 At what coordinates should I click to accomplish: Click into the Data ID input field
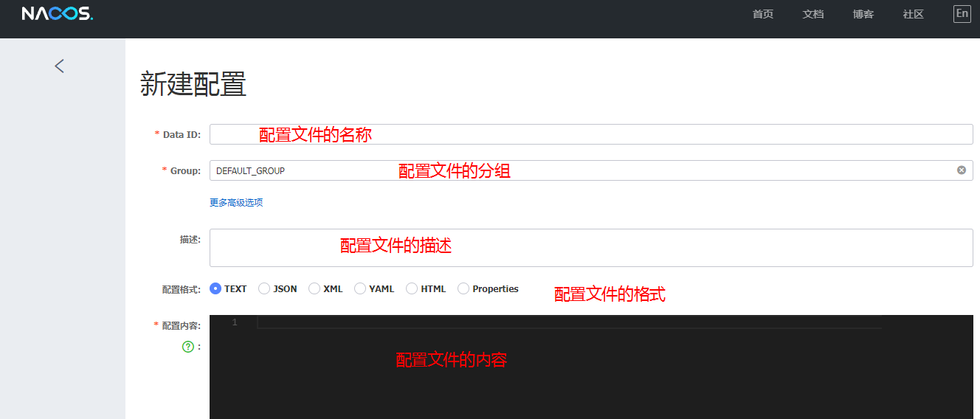point(590,134)
